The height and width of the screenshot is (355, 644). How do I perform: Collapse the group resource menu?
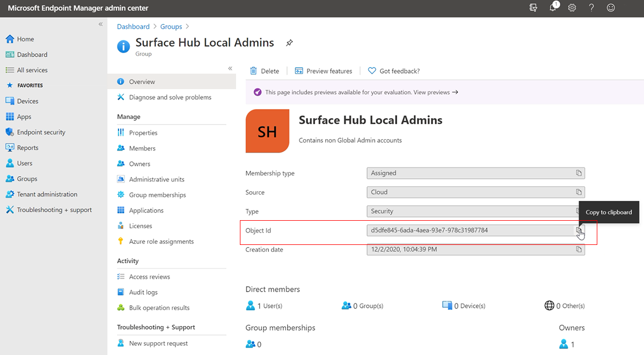pos(230,68)
